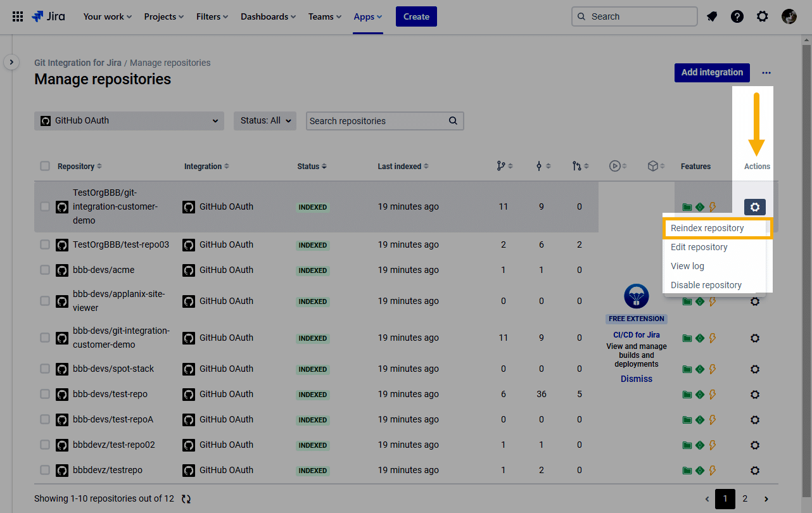812x513 pixels.
Task: Click the Create button
Action: pos(416,16)
